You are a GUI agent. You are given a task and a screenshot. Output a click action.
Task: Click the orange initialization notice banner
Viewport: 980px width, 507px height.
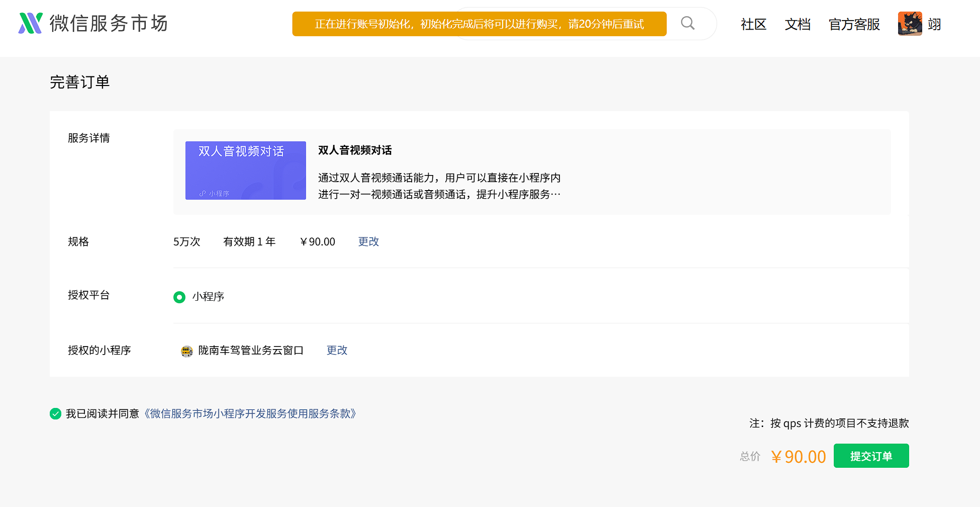point(479,24)
